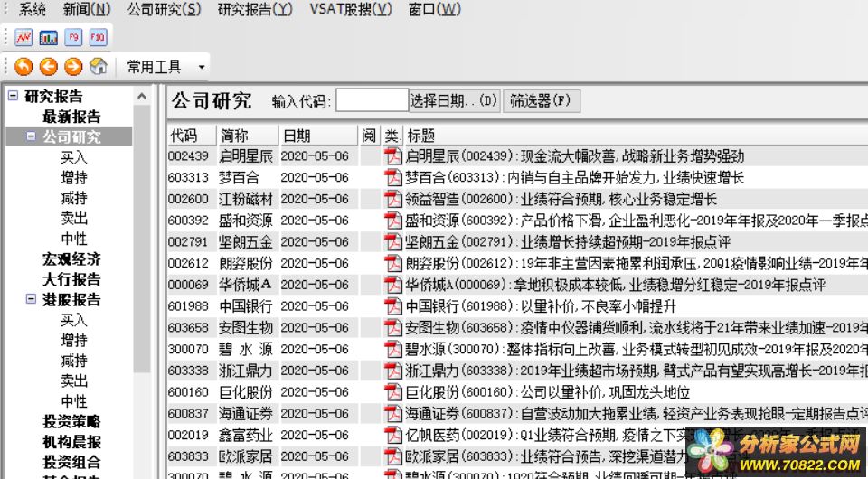This screenshot has height=479, width=868.
Task: Open PDF icon for 盛和资源 report
Action: coord(393,221)
